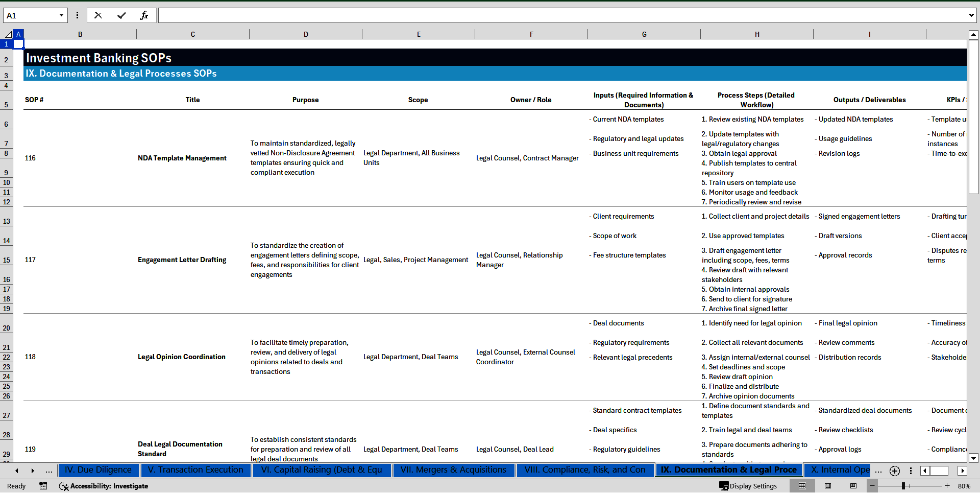The image size is (980, 493).
Task: Switch to Page Layout view
Action: (x=828, y=486)
